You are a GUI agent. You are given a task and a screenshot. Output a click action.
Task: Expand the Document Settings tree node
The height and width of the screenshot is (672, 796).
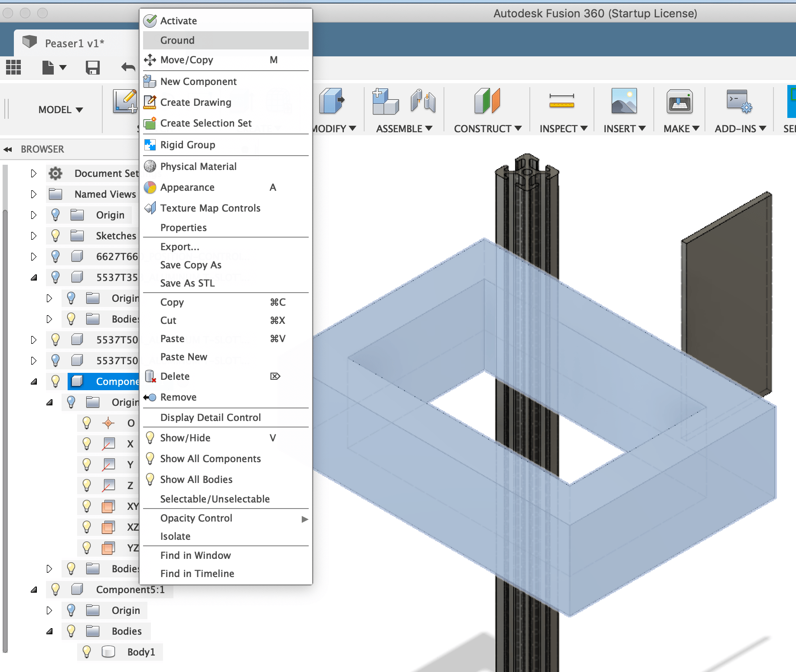tap(34, 173)
